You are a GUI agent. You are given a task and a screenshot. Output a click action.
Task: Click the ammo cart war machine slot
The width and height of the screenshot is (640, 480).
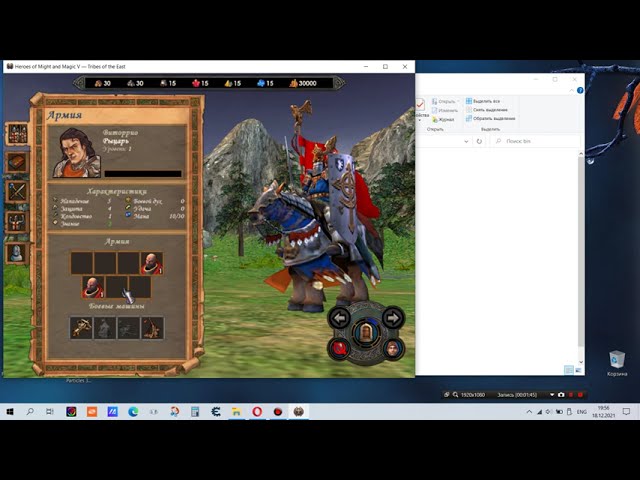(129, 328)
